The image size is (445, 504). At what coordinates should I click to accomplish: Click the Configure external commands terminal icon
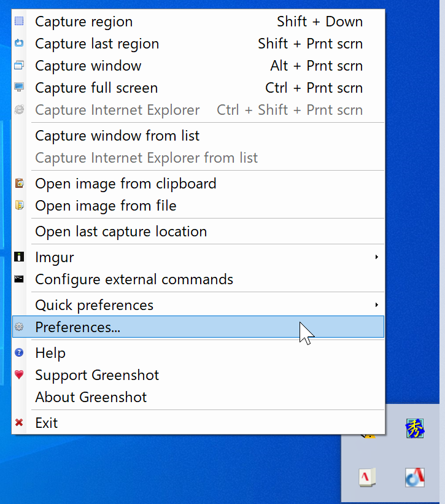click(x=19, y=279)
